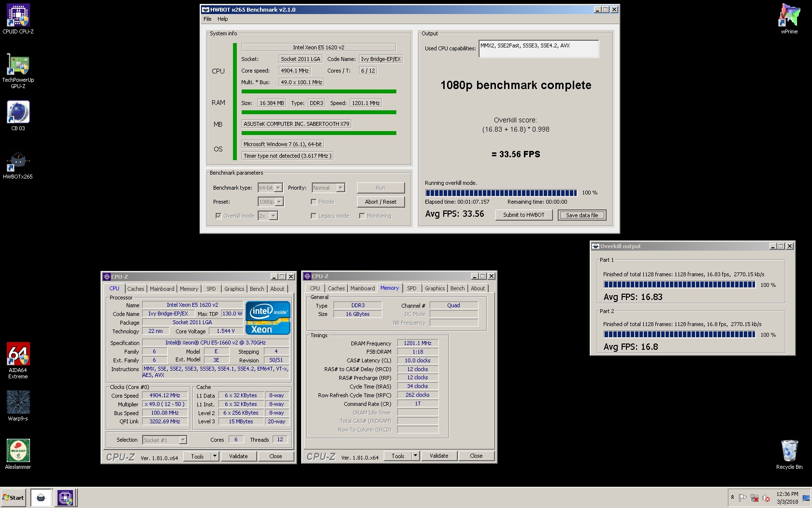Open CPUID CPU-Z desktop shortcut

pyautogui.click(x=18, y=18)
